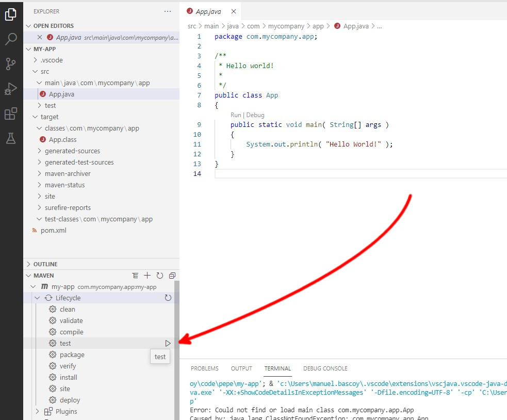Close App.java in Open Editors list
Screen dimensions: 507x420
point(40,37)
